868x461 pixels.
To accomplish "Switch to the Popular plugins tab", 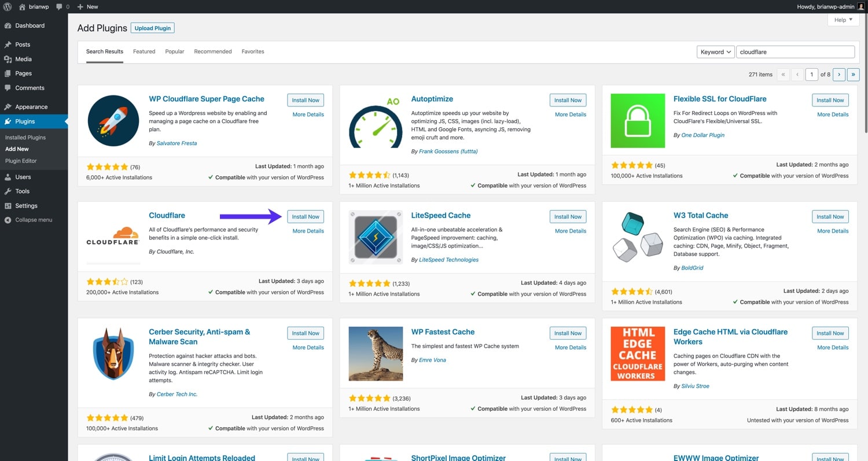I will (x=174, y=51).
